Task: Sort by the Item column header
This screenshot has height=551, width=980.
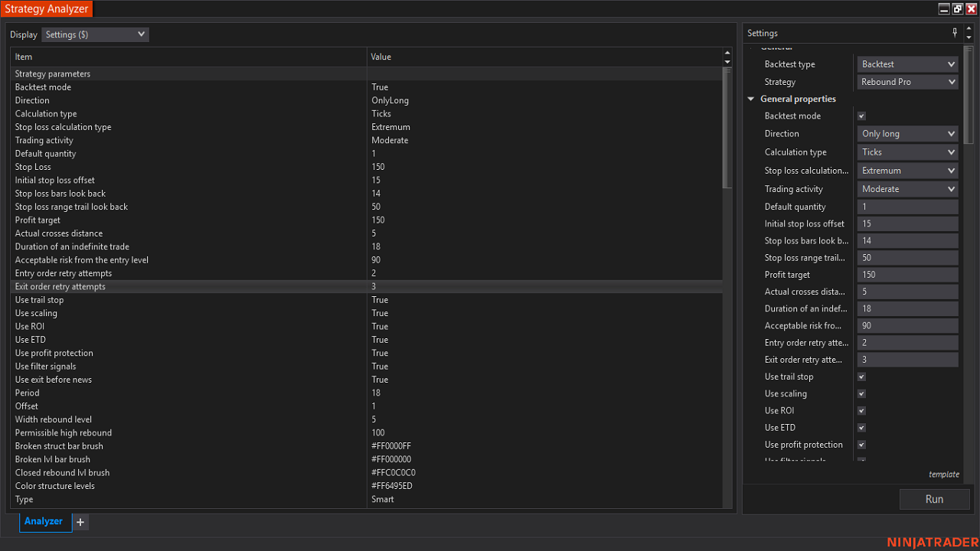Action: pyautogui.click(x=188, y=57)
